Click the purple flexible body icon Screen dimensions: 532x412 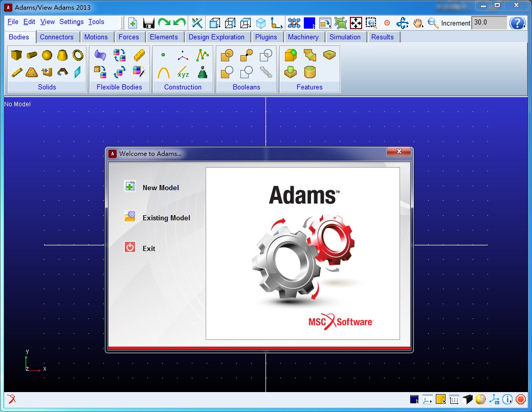click(100, 55)
